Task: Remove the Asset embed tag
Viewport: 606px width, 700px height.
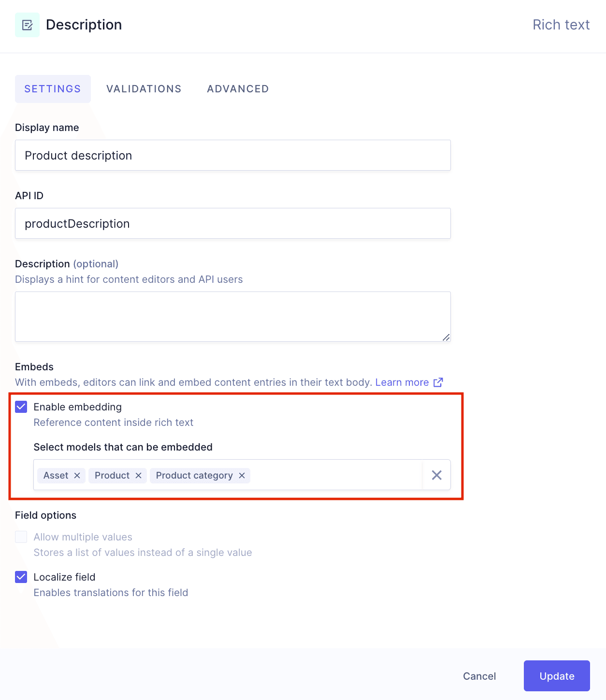Action: [x=77, y=475]
